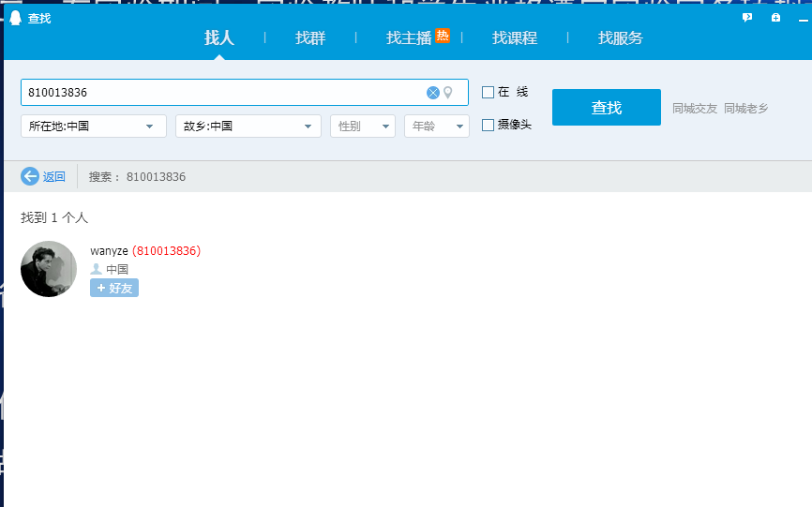812x507 pixels.
Task: Click the blue back arrow icon
Action: click(x=30, y=176)
